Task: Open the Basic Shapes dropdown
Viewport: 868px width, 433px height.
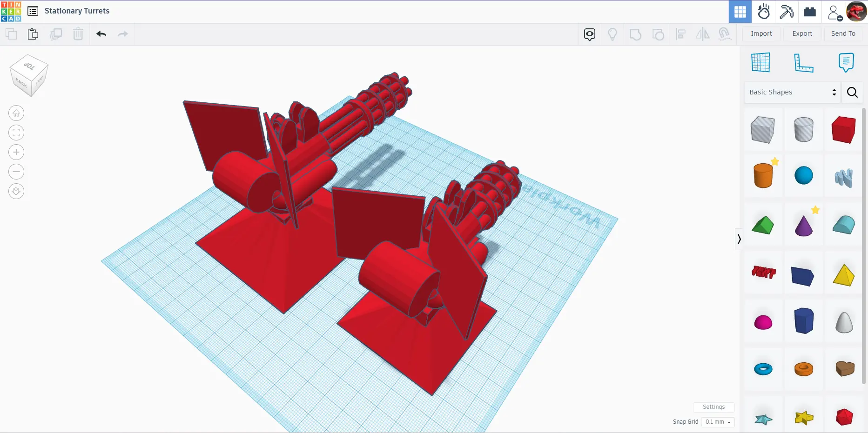Action: [x=793, y=92]
